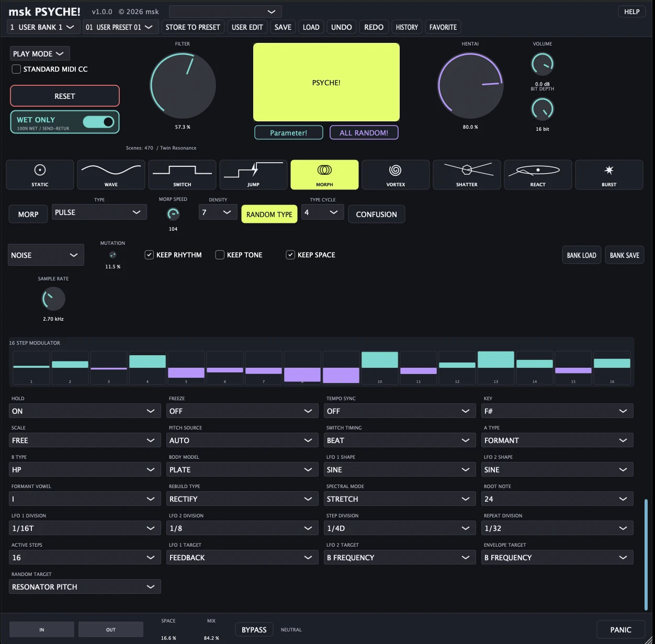Open the USER BANK 1 dropdown

coord(43,27)
